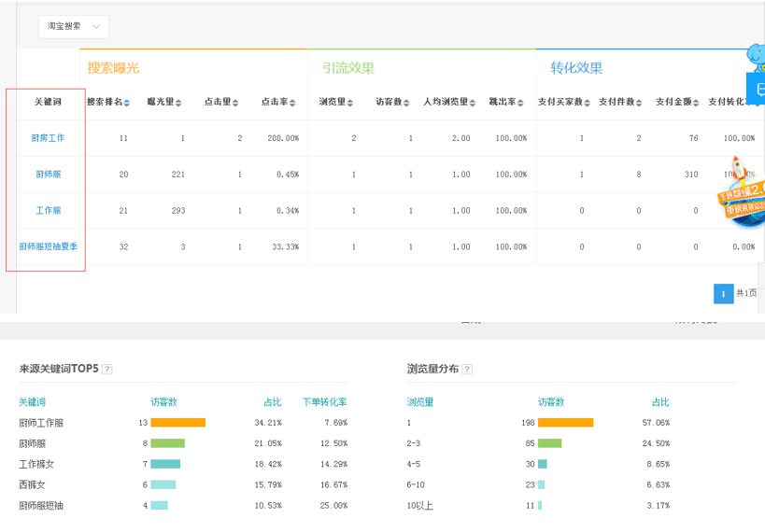The height and width of the screenshot is (532, 765).
Task: Open the 淘宝搜索 dropdown
Action: tap(74, 26)
